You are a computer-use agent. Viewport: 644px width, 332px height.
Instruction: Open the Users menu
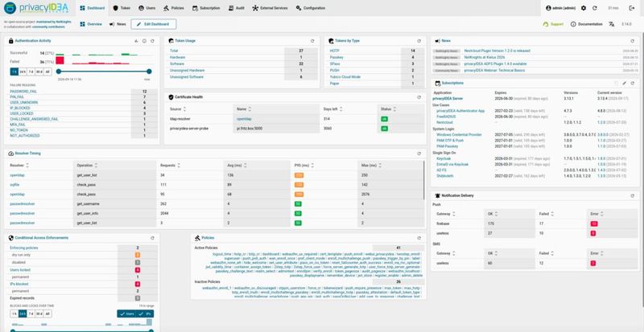pos(147,8)
